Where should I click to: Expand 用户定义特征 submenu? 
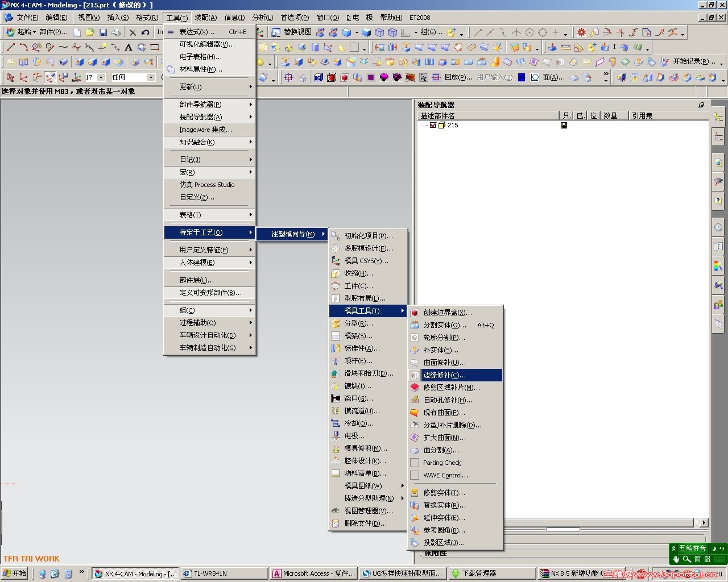click(x=209, y=250)
